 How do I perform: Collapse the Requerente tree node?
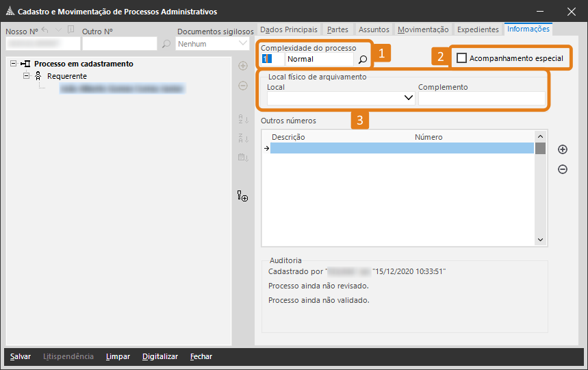[x=27, y=76]
